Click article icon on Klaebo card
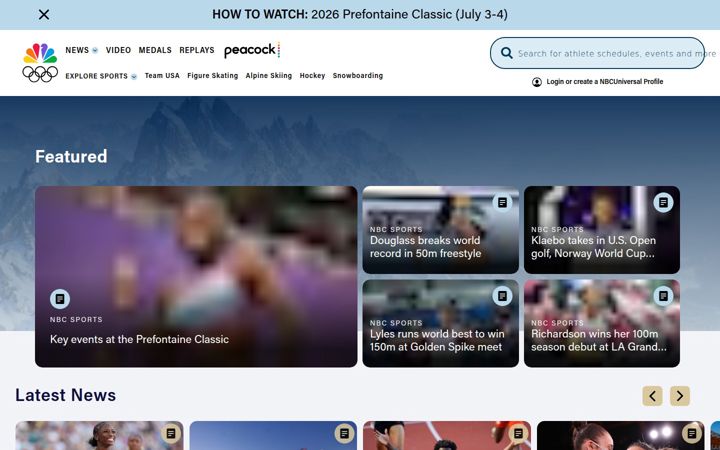Screen dimensions: 720x450 [663, 202]
